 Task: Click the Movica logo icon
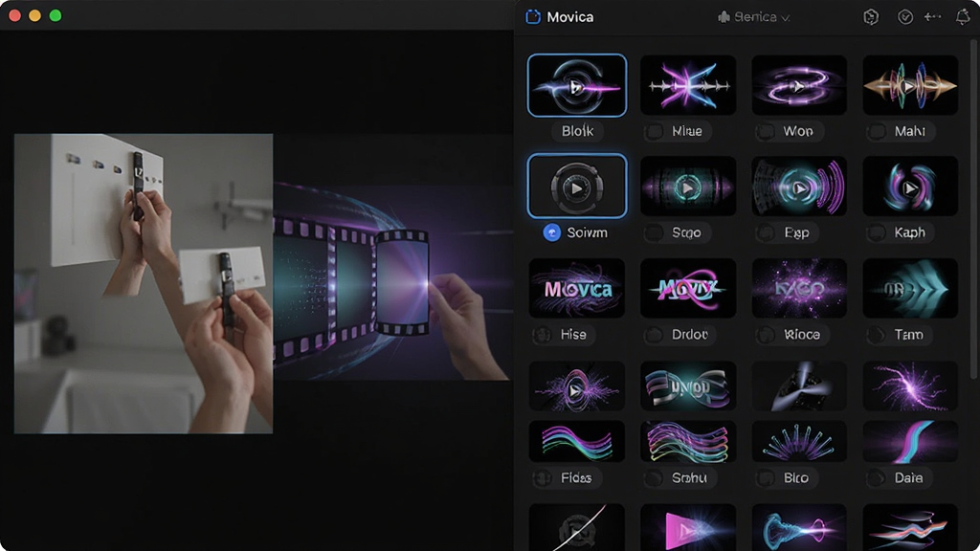532,17
